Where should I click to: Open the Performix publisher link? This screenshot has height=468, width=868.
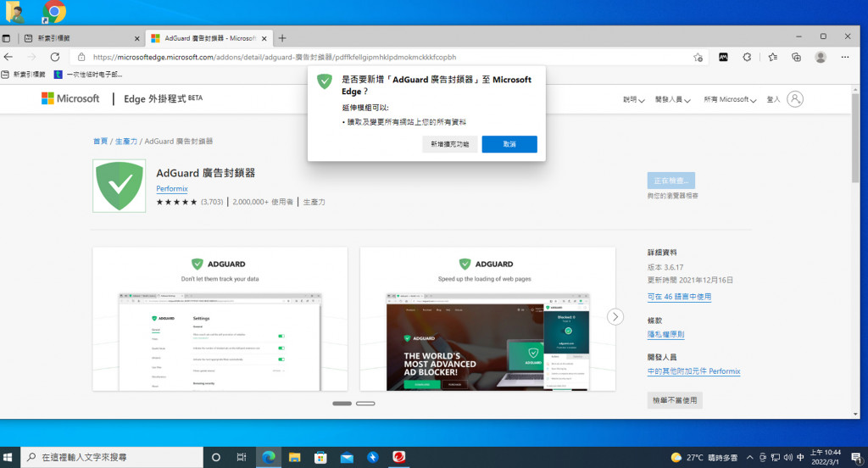[171, 189]
